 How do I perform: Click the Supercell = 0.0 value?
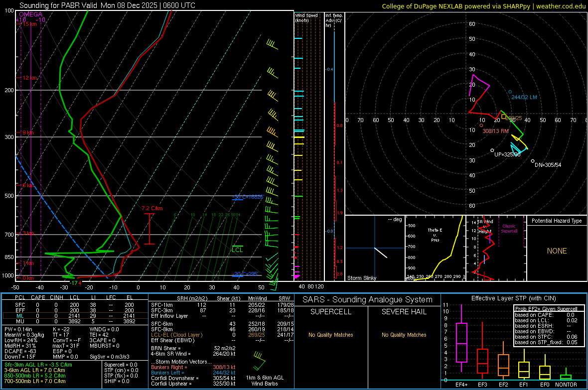[121, 365]
